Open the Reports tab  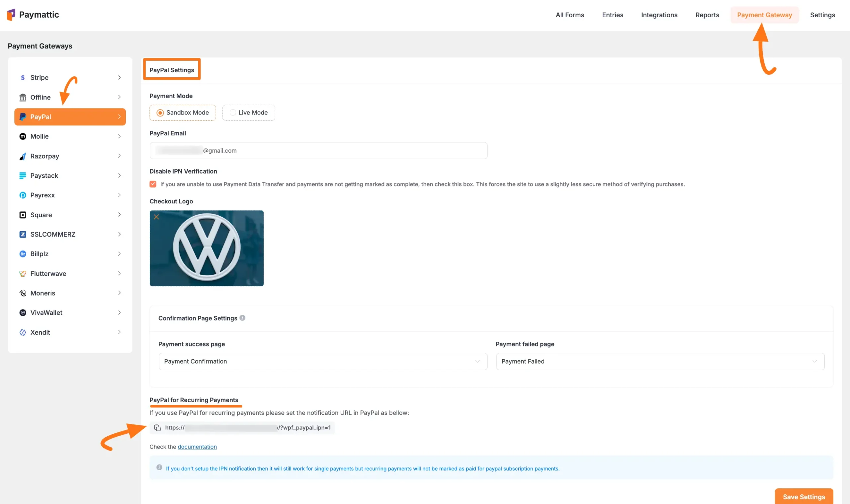pos(707,15)
